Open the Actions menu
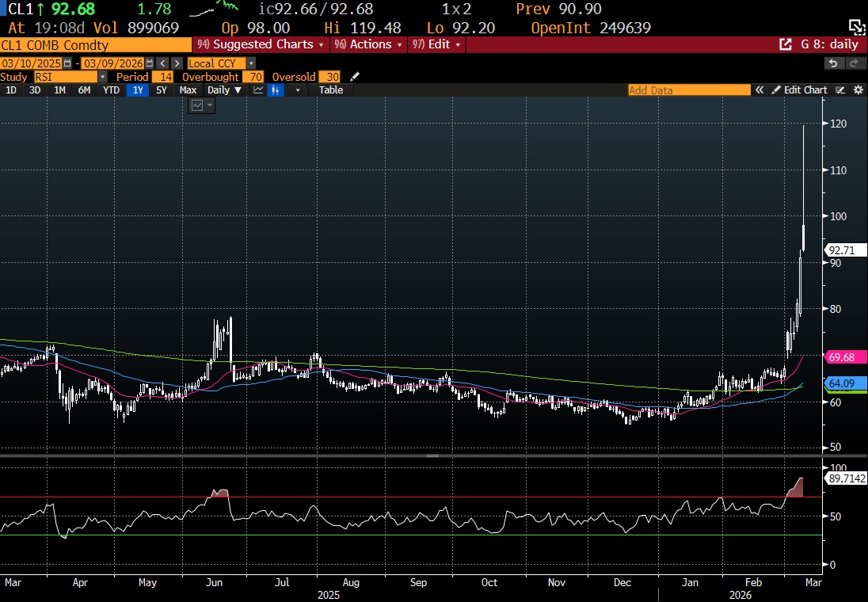This screenshot has height=602, width=868. point(369,44)
